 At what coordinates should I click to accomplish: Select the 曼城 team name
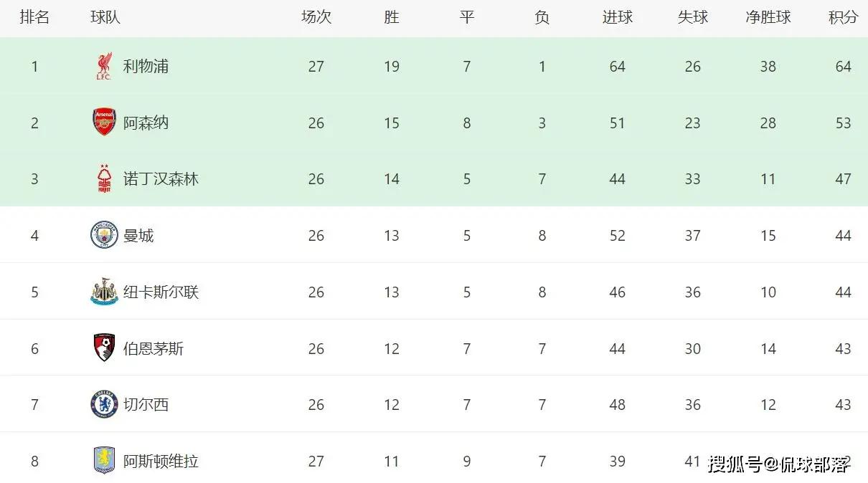point(138,235)
